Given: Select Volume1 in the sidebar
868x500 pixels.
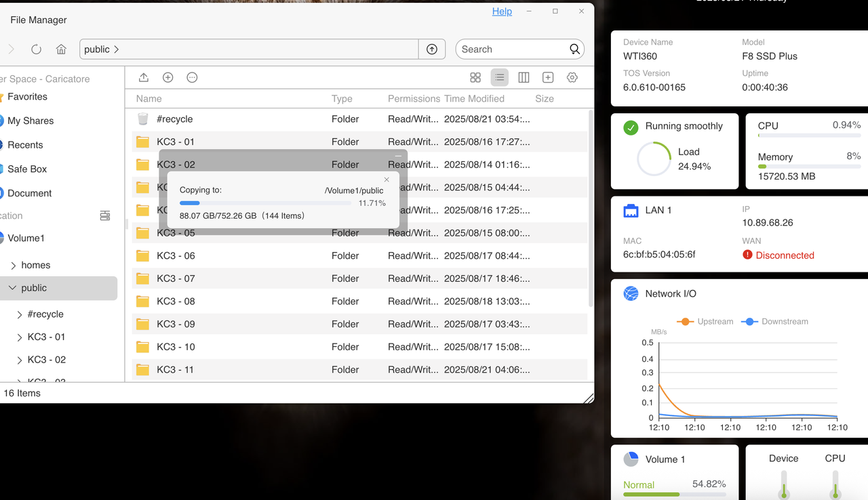Looking at the screenshot, I should point(26,238).
